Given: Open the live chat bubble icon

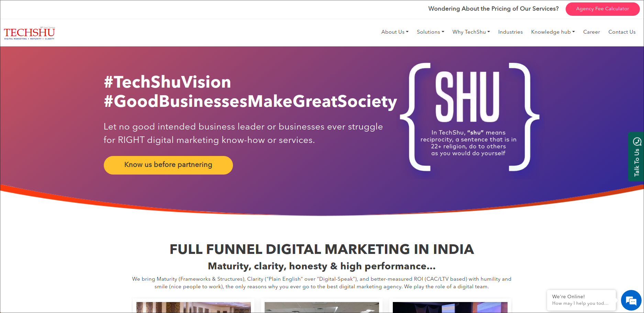Looking at the screenshot, I should click(x=631, y=301).
